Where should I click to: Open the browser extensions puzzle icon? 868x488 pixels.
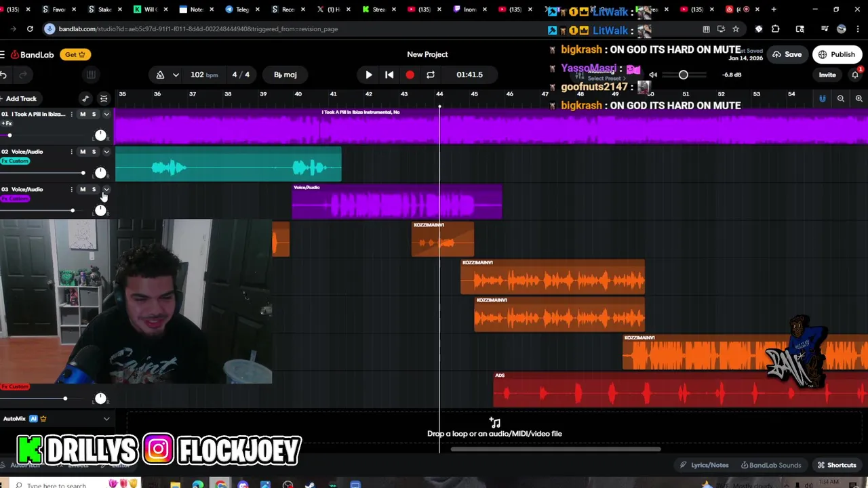pyautogui.click(x=776, y=29)
